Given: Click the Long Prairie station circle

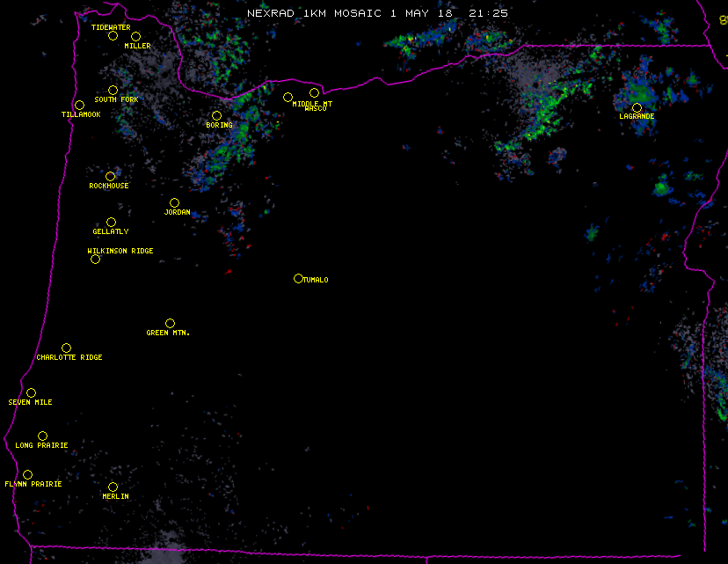Looking at the screenshot, I should (x=42, y=436).
